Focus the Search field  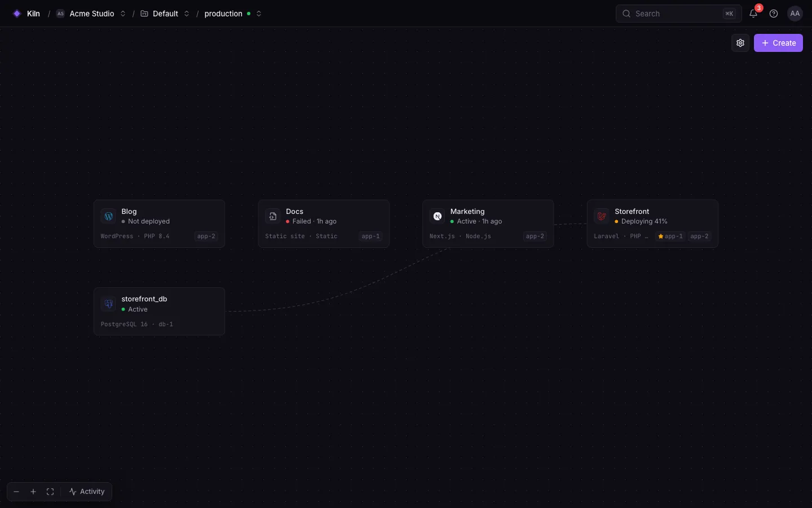coord(678,14)
